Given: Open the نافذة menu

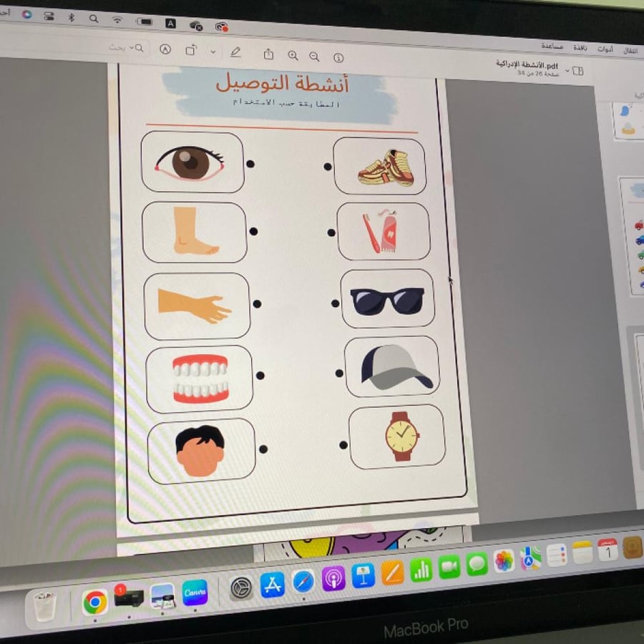Looking at the screenshot, I should pyautogui.click(x=580, y=48).
